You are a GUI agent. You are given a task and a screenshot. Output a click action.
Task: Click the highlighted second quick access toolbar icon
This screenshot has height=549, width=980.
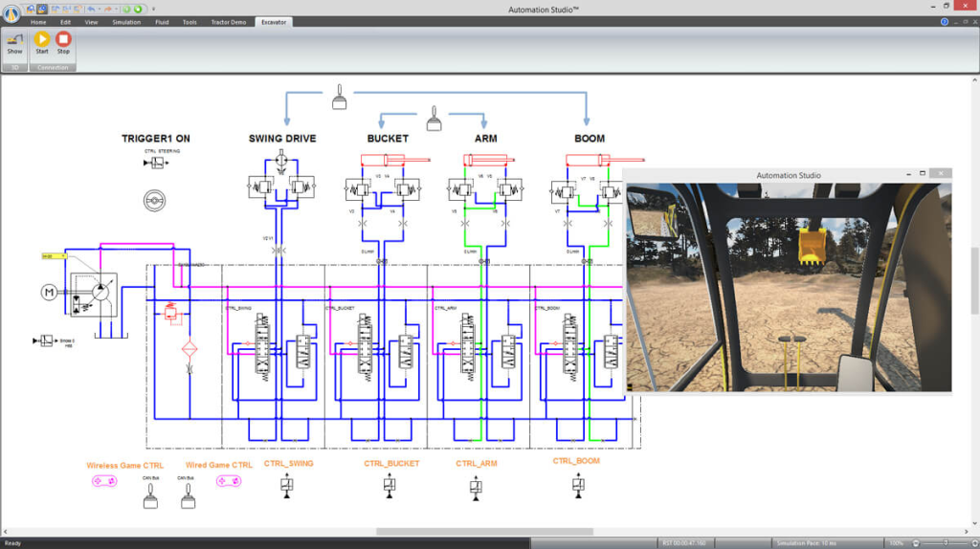coord(42,9)
